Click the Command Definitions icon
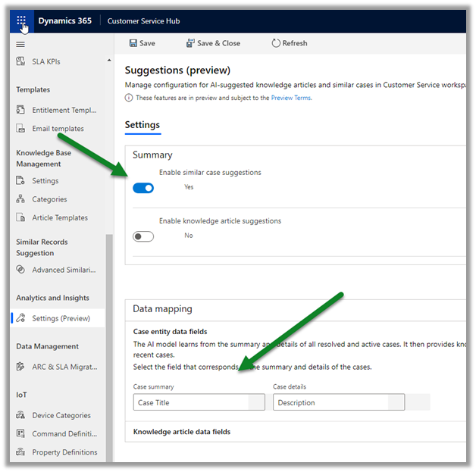Screen dimensions: 476x472 tap(20, 433)
